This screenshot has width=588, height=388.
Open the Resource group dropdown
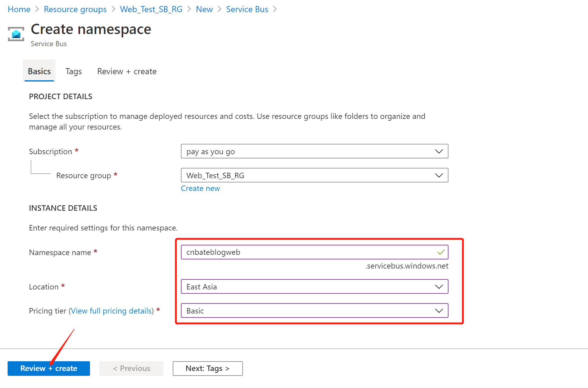coord(314,175)
